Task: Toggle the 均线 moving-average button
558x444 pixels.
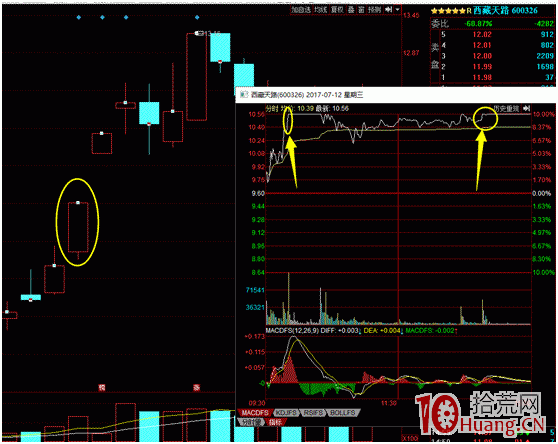Action: [x=320, y=10]
